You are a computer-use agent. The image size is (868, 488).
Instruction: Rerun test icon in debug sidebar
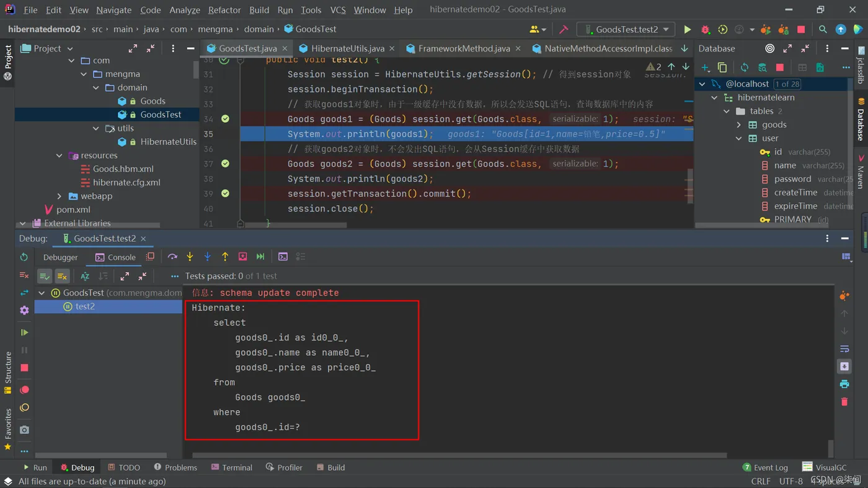pos(24,257)
